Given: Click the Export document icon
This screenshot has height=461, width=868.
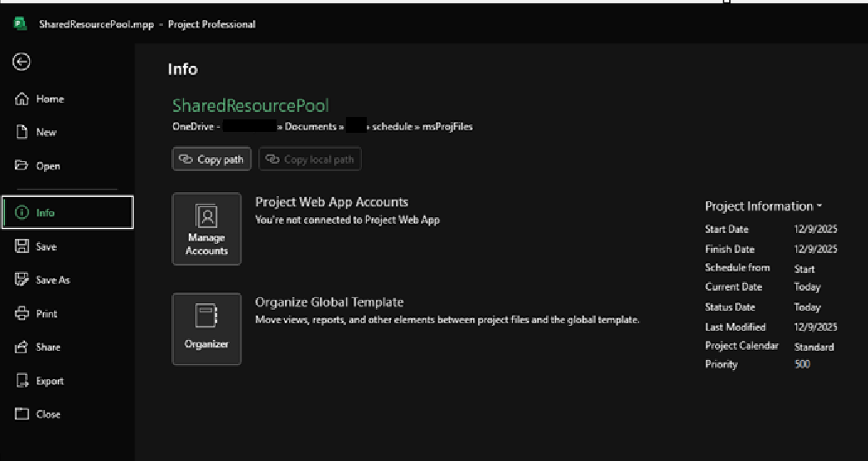Looking at the screenshot, I should click(22, 381).
